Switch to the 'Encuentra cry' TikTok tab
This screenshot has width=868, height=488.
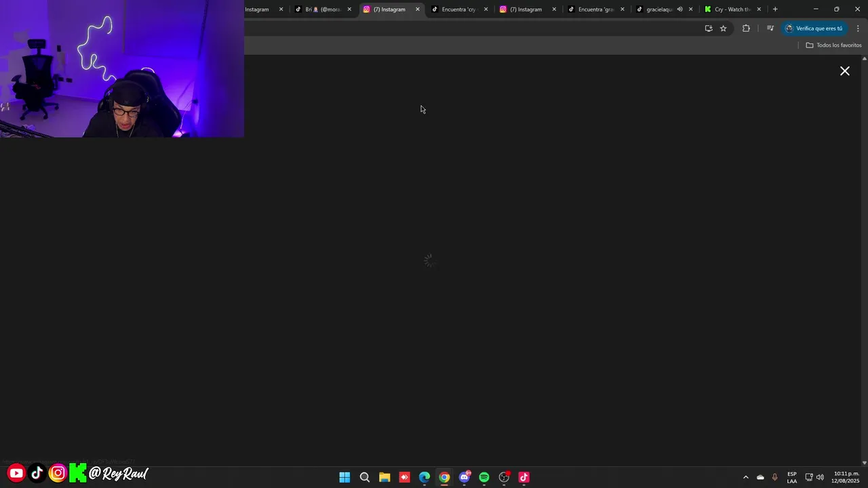(458, 9)
